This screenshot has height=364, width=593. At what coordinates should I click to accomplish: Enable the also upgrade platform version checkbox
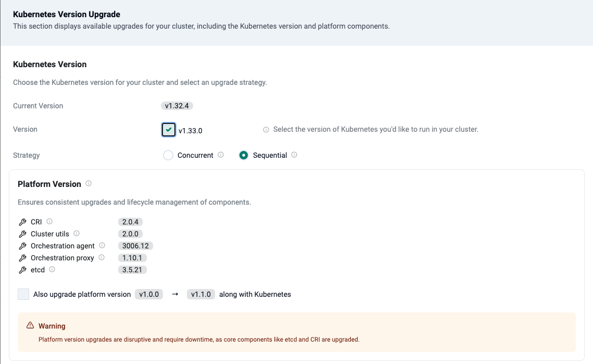[x=23, y=294]
